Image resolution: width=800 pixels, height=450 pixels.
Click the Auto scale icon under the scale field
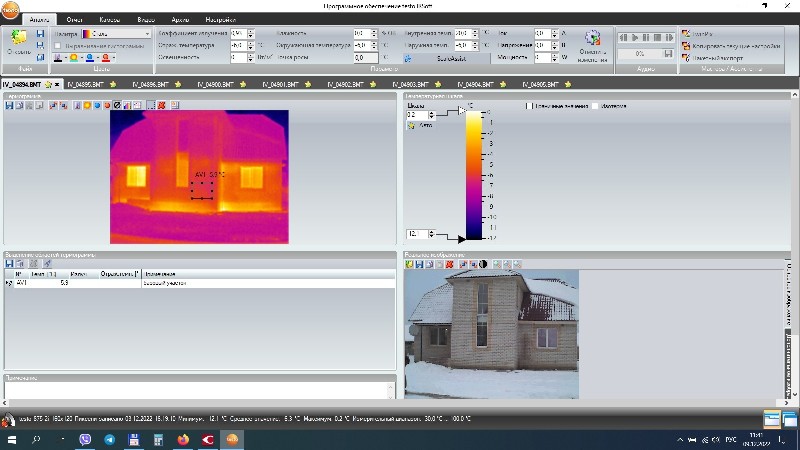tap(411, 126)
